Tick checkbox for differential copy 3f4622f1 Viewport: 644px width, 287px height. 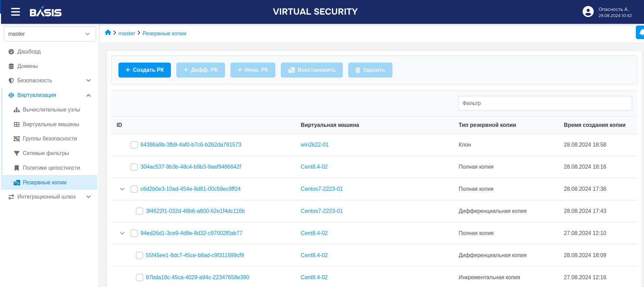point(140,211)
